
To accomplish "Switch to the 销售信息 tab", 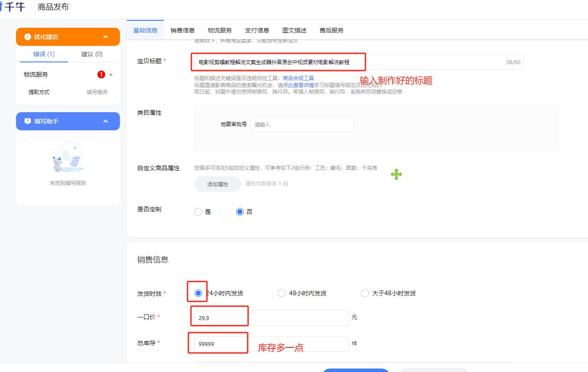I will [183, 30].
